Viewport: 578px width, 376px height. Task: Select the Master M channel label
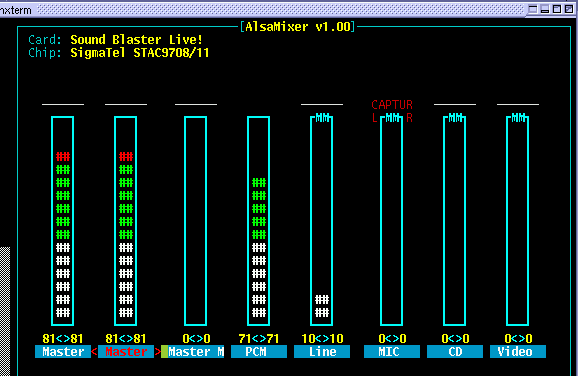(196, 352)
